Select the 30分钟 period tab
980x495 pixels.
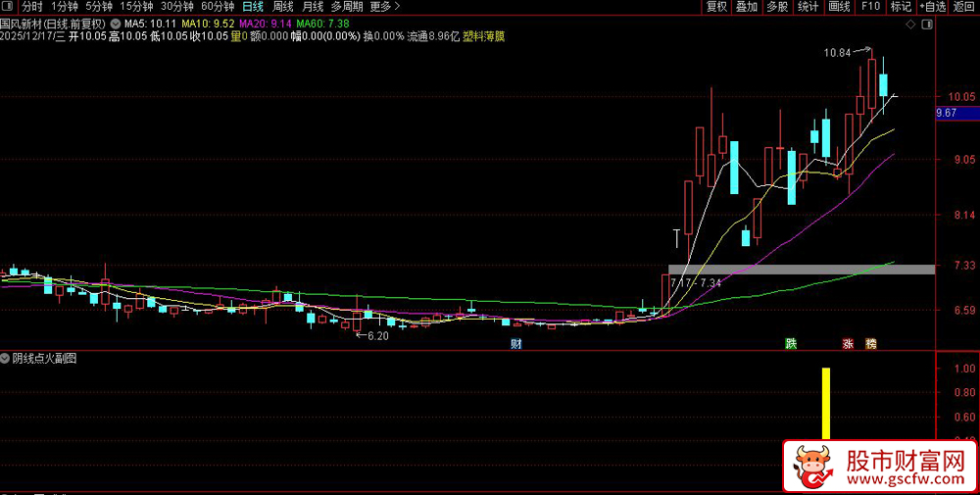[x=176, y=7]
